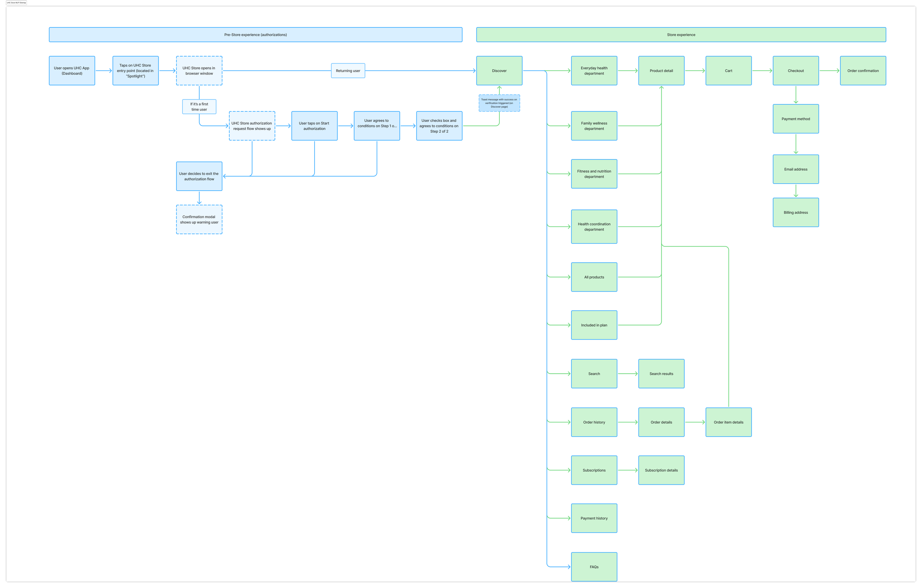Viewport: 922px width, 588px height.
Task: Click the Subscription details box
Action: click(661, 470)
